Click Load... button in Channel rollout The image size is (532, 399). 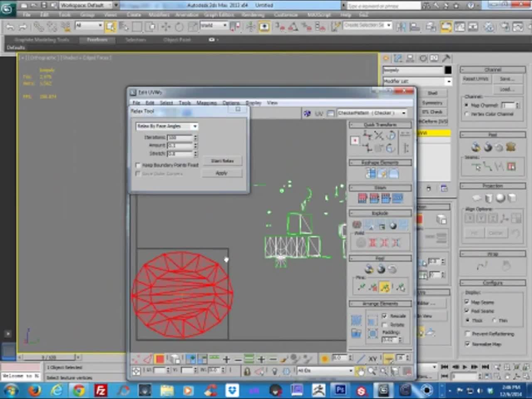[507, 89]
